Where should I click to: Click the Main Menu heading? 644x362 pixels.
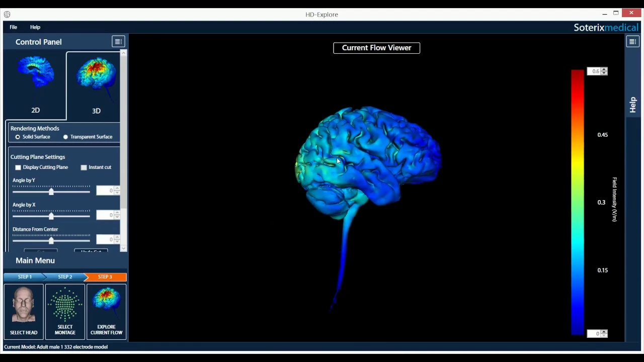tap(35, 260)
